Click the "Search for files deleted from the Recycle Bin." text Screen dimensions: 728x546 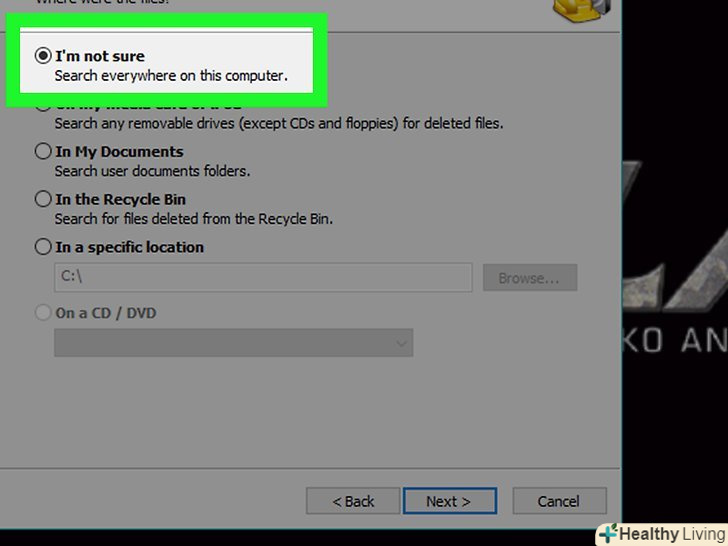click(194, 219)
